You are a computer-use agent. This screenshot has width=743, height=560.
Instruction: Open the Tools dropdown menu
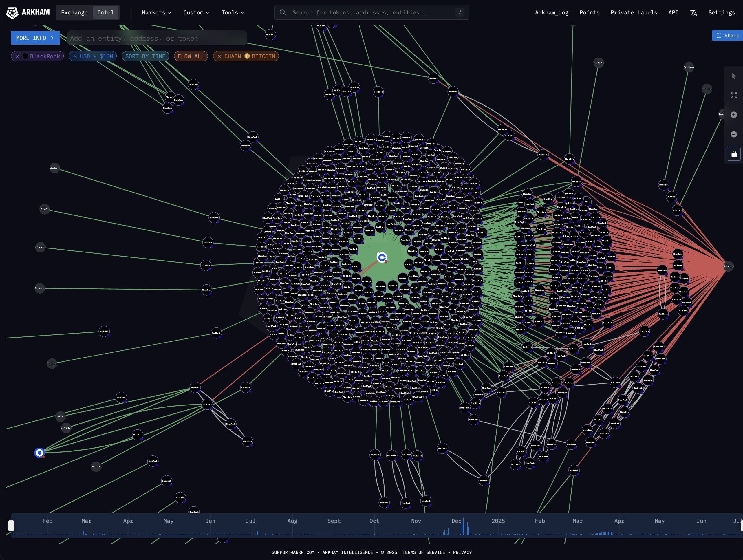[x=233, y=12]
